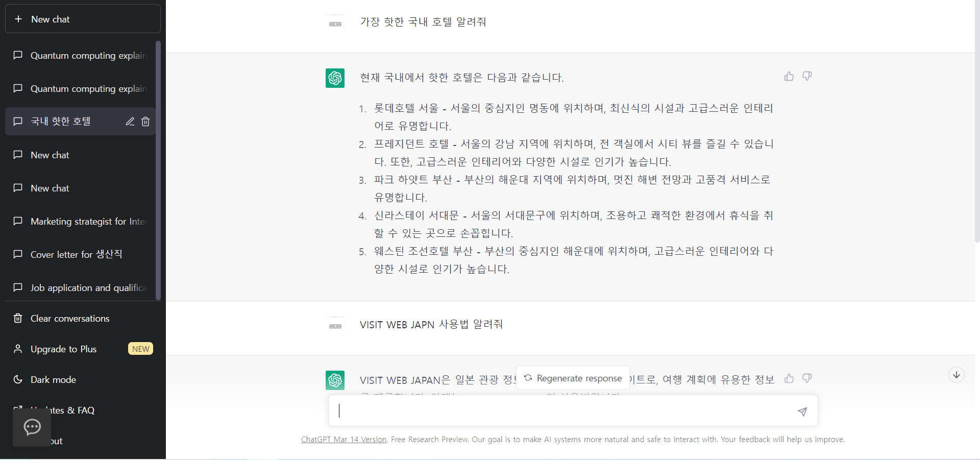
Task: Click chat icon beside 국내 핫한 호텔 item
Action: click(x=18, y=121)
